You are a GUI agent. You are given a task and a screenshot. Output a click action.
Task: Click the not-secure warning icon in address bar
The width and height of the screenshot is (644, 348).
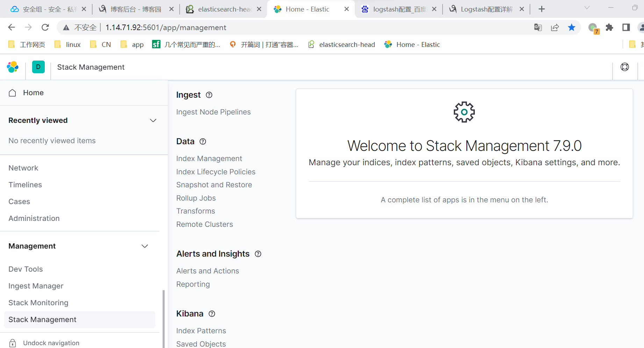(66, 27)
